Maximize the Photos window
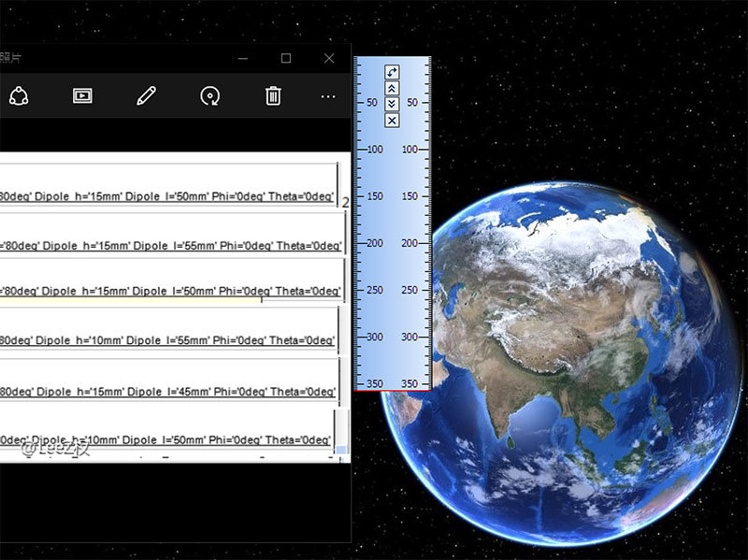The height and width of the screenshot is (560, 748). (286, 58)
